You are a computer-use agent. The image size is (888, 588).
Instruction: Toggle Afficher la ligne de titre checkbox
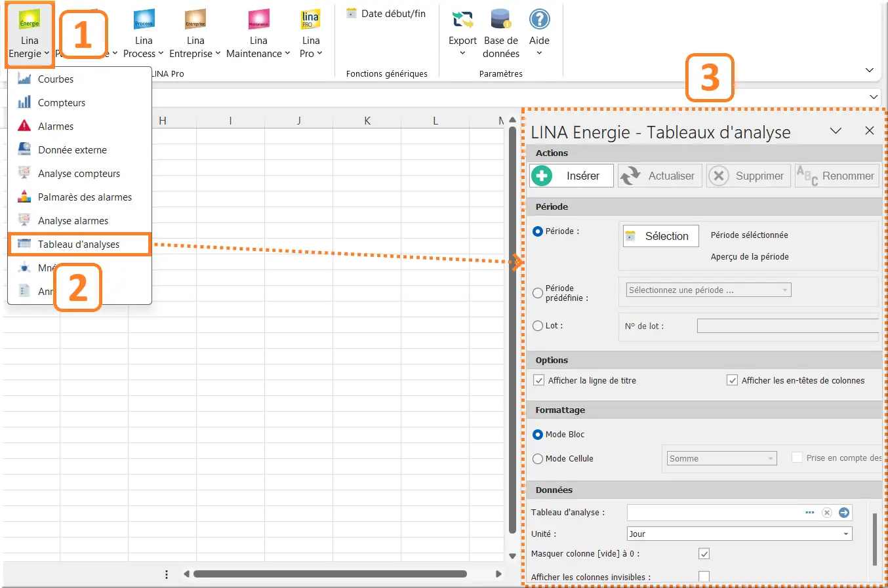539,380
